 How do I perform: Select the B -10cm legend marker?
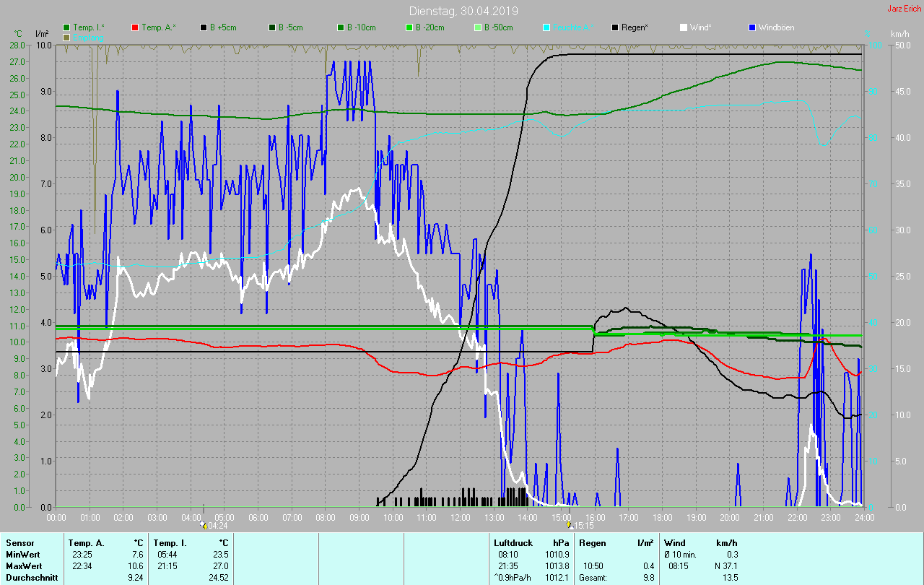(x=341, y=27)
